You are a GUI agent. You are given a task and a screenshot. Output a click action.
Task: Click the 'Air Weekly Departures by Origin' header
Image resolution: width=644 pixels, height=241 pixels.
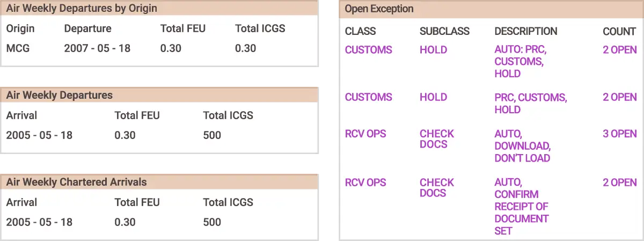(82, 8)
